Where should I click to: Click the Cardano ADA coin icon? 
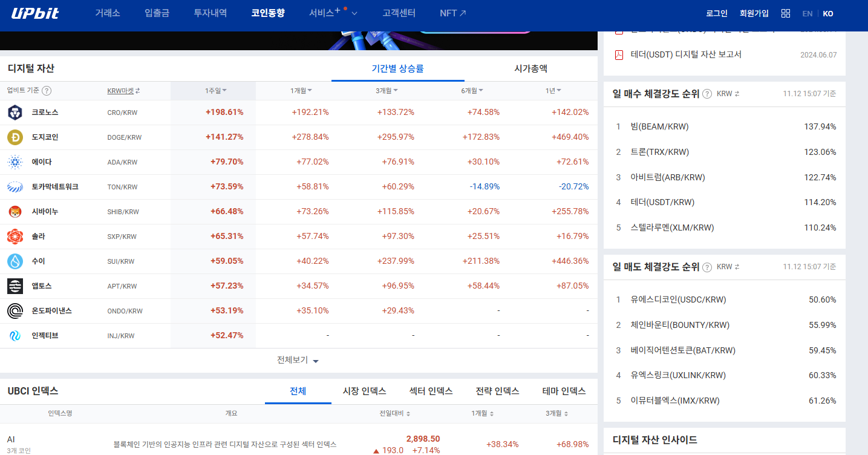(15, 162)
